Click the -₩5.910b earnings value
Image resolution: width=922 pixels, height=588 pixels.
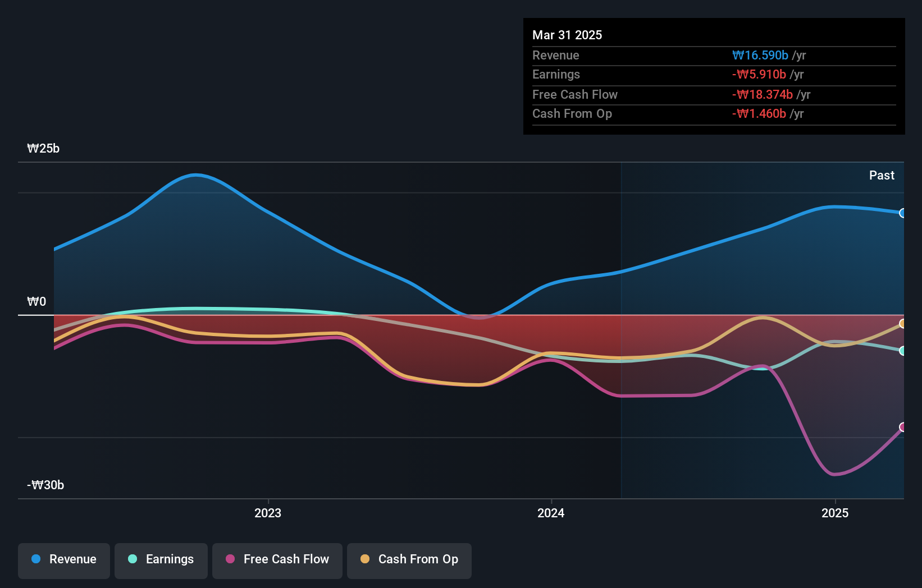(759, 74)
